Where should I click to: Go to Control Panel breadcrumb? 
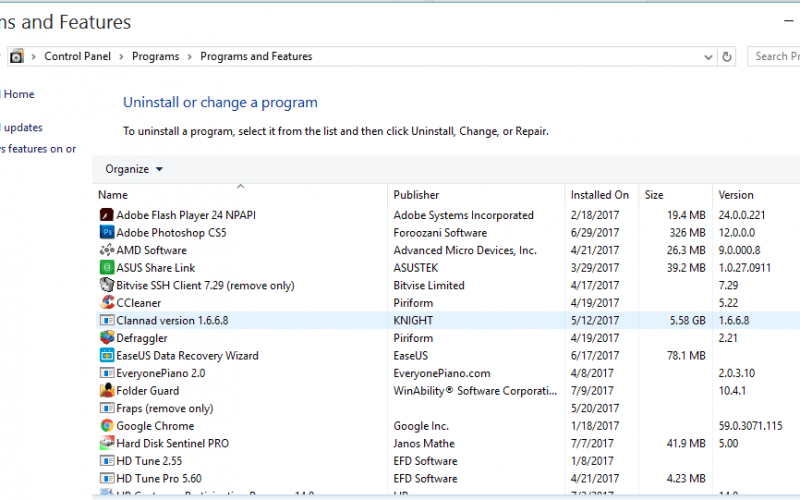78,56
